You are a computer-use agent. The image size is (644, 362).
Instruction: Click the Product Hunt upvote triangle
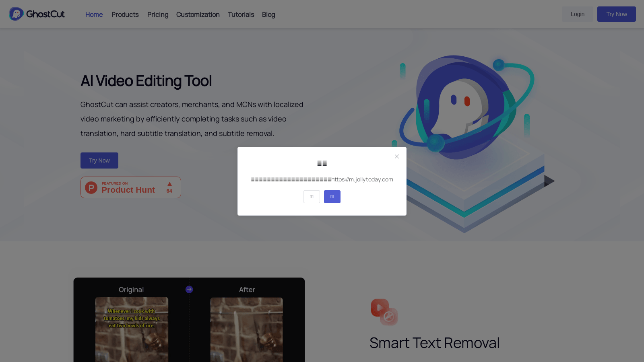pos(169,184)
